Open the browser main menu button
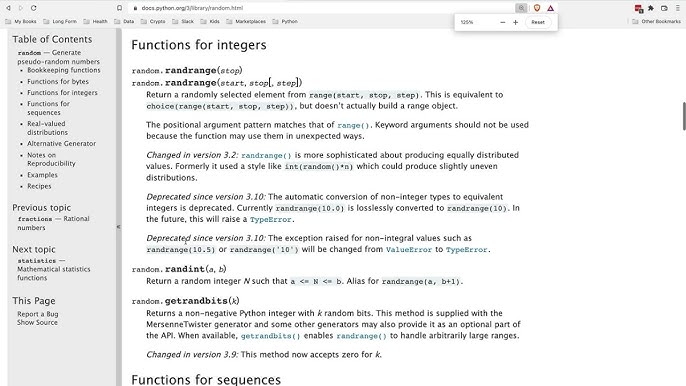The height and width of the screenshot is (386, 686). coord(678,8)
